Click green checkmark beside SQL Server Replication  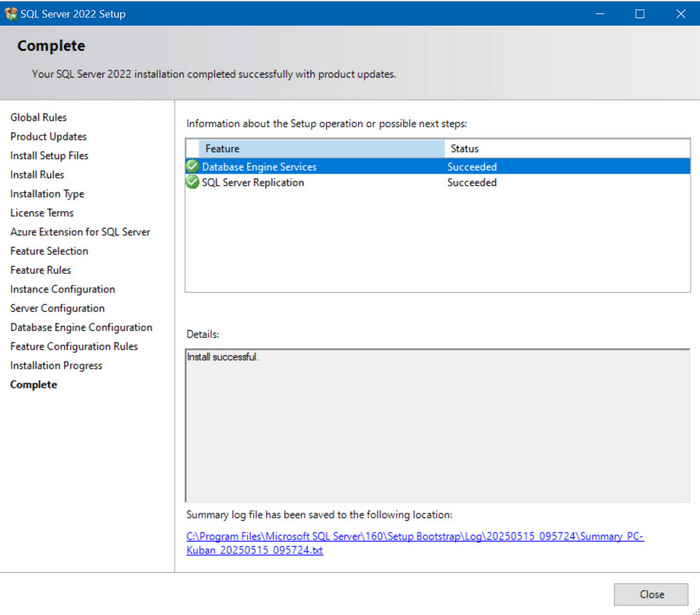[193, 183]
